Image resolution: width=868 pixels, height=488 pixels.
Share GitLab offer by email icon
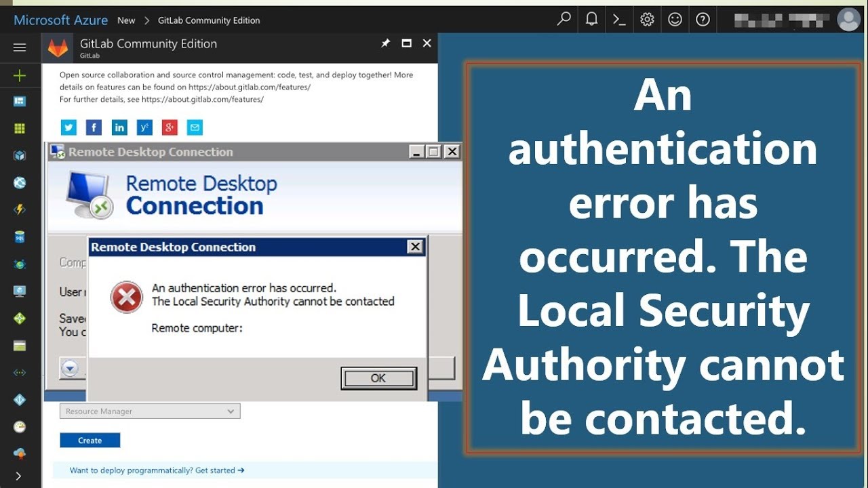(x=195, y=127)
